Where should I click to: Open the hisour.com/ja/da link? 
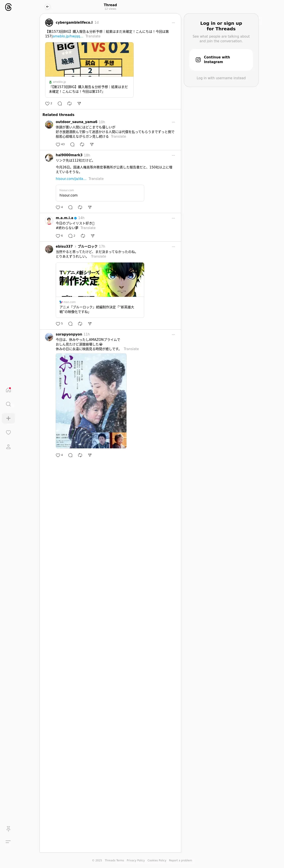pos(71,179)
